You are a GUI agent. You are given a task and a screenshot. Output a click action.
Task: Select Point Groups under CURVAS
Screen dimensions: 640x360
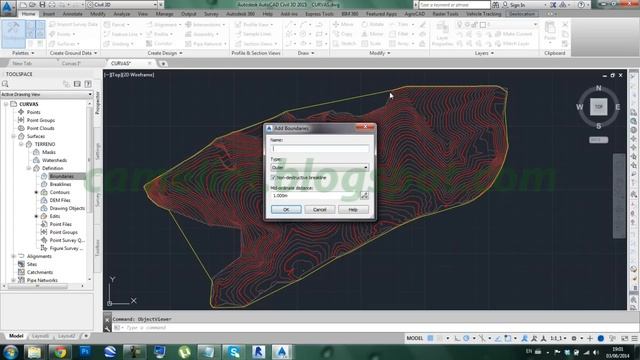(41, 120)
